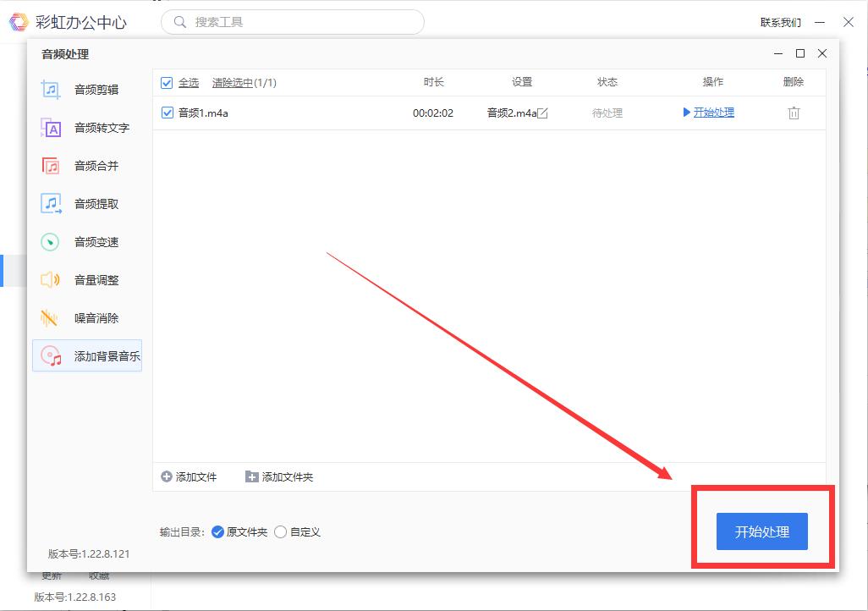Image resolution: width=868 pixels, height=611 pixels.
Task: Open the 音频变速 tool
Action: [96, 241]
